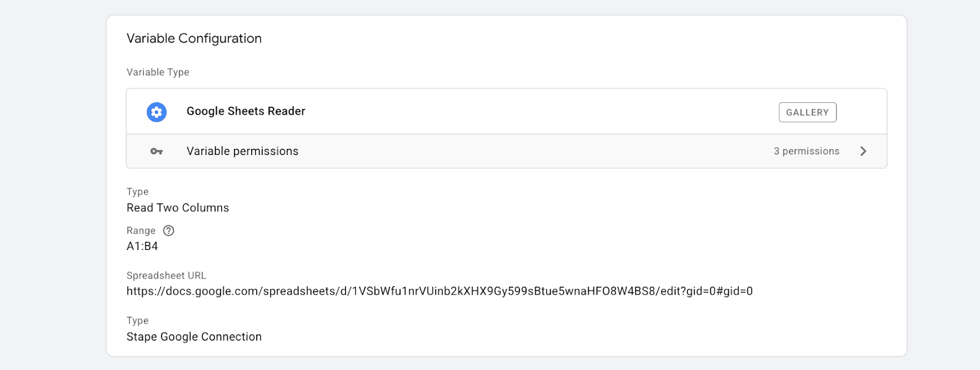Click the blue Google Sheets Reader gear icon

[157, 112]
